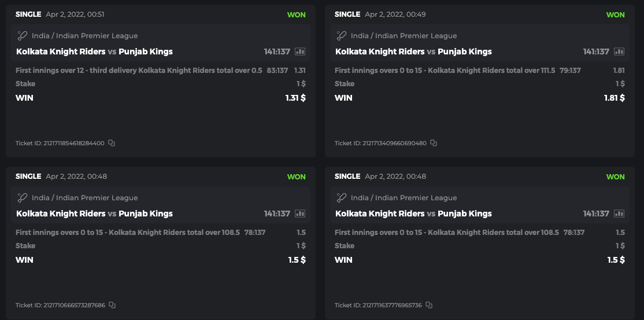Viewport: 644px width, 320px height.
Task: Click the 1.81 $ win amount
Action: click(x=614, y=98)
